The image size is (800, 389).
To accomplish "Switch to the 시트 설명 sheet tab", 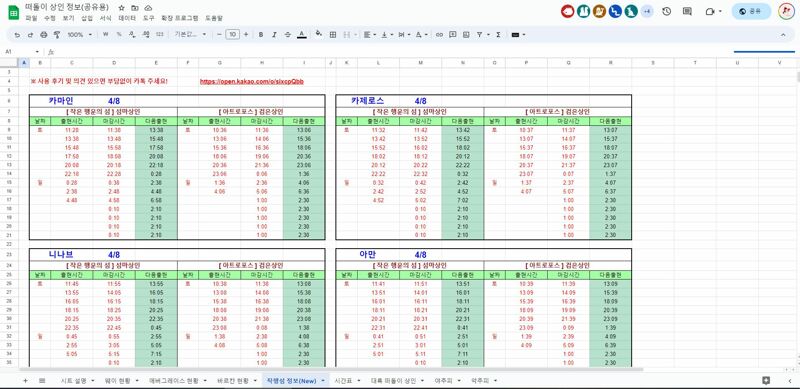I will [x=73, y=381].
